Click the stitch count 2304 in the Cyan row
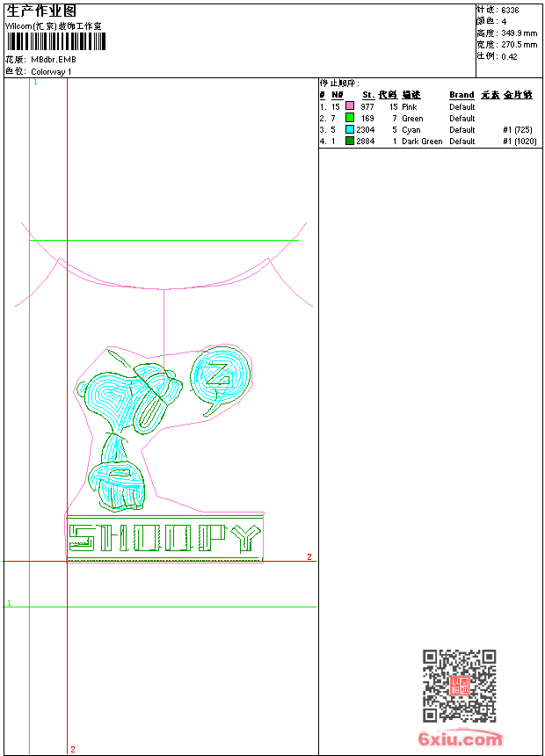The height and width of the screenshot is (756, 545). pyautogui.click(x=365, y=130)
